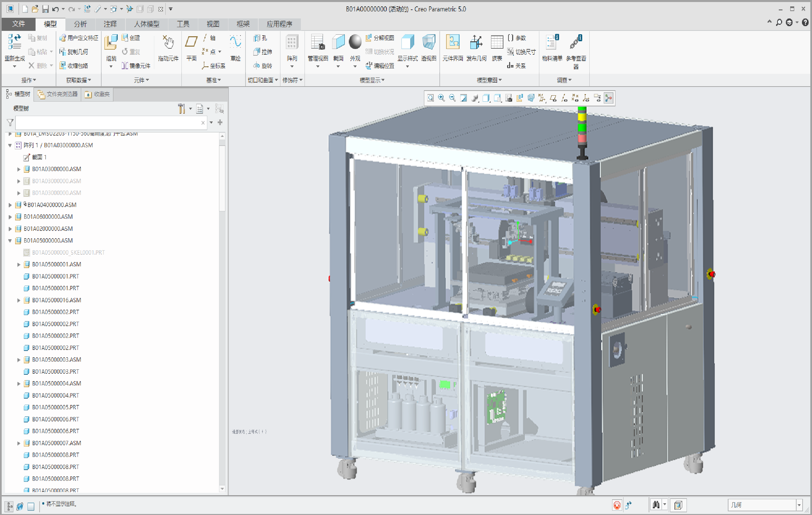Screen dimensions: 812x515
Task: Click the 编辑位置 button
Action: 380,66
